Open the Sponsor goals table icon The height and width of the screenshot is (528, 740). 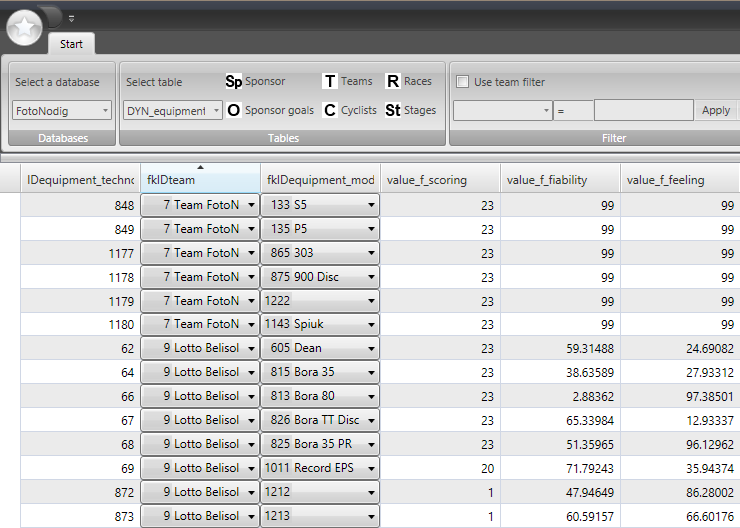point(233,111)
